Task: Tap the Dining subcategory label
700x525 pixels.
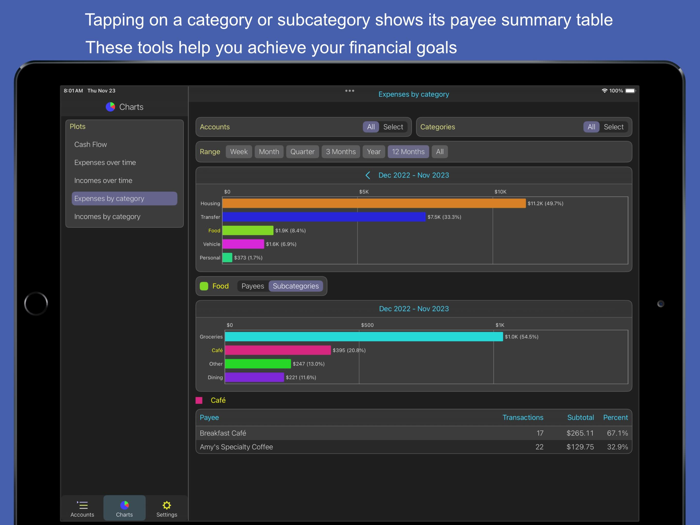Action: coord(215,377)
